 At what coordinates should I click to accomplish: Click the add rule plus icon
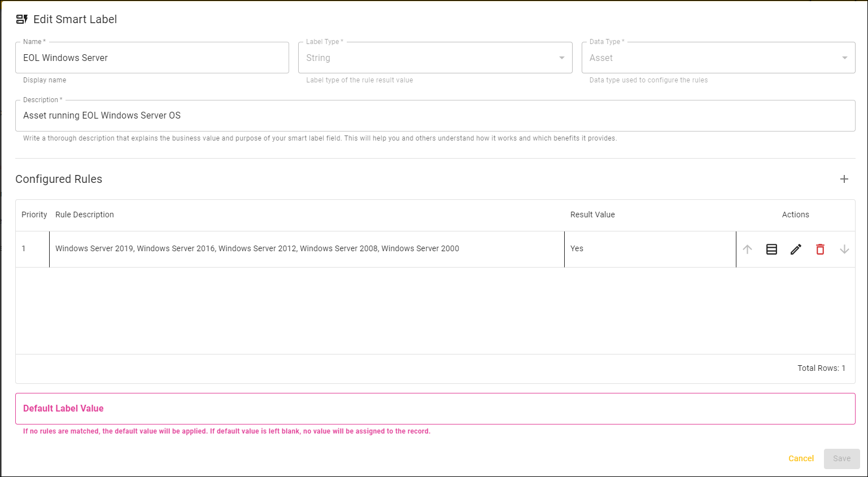tap(844, 179)
